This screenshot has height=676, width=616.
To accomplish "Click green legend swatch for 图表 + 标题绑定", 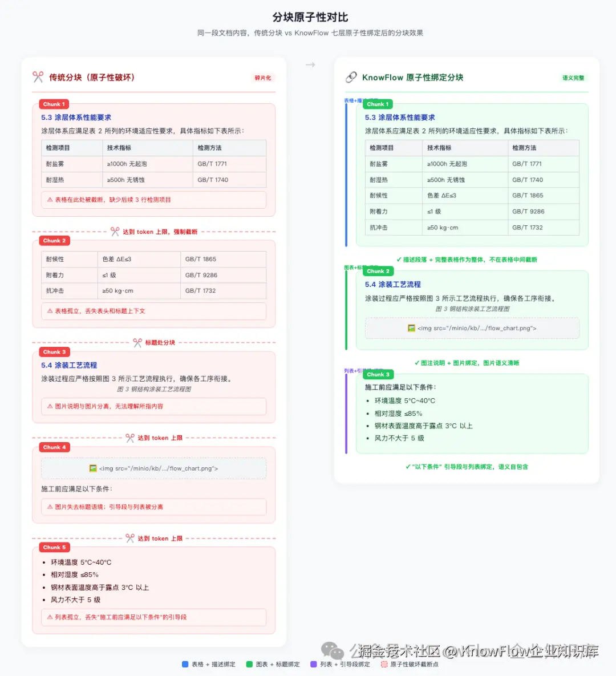I will pyautogui.click(x=249, y=665).
